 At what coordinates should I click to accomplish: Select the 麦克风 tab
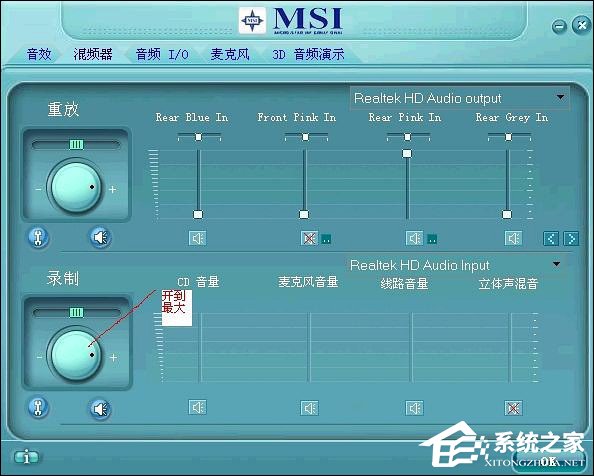[230, 55]
